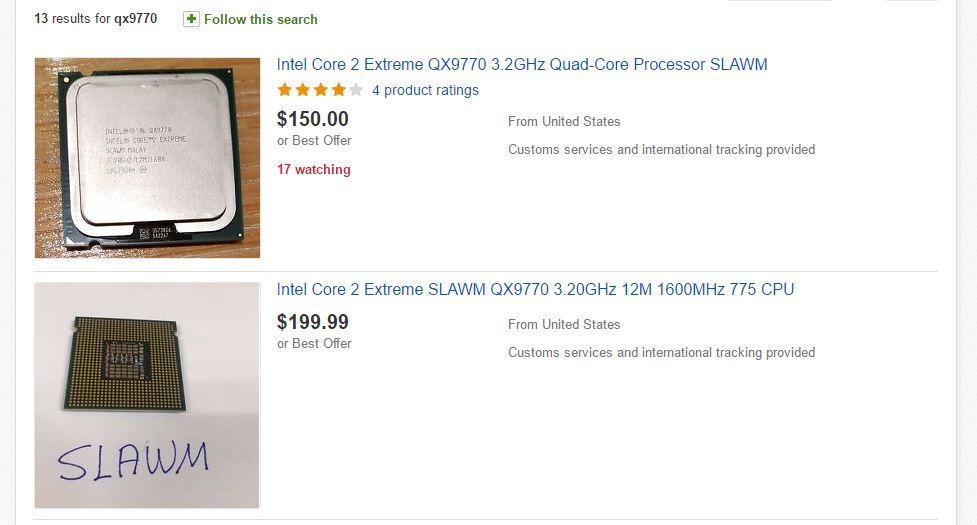Click the fourth gold rating star
Screen dimensions: 977x525
338,90
